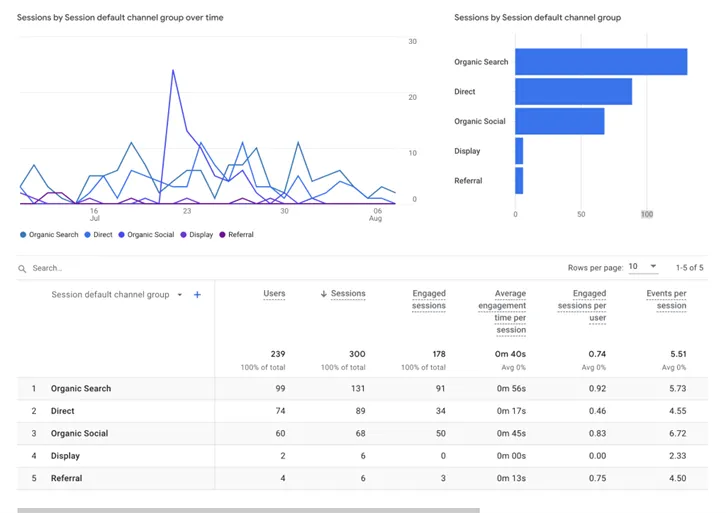This screenshot has width=726, height=513.
Task: Select the Referral row in table
Action: (67, 478)
